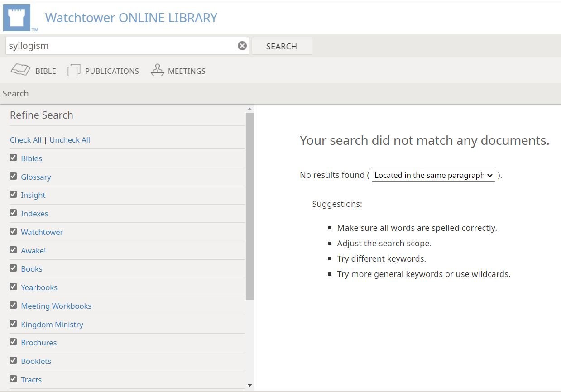Image resolution: width=561 pixels, height=392 pixels.
Task: Uncheck the Awake! checkbox
Action: [13, 250]
